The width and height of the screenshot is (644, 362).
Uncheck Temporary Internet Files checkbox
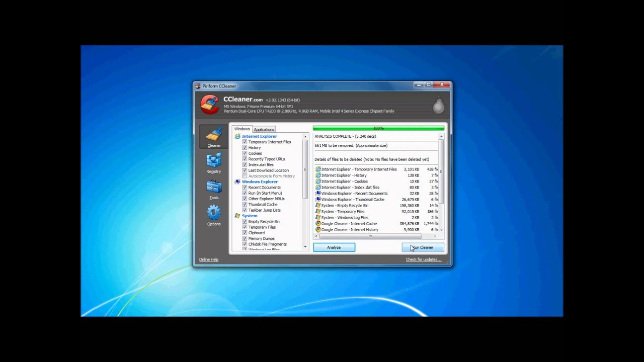[245, 142]
